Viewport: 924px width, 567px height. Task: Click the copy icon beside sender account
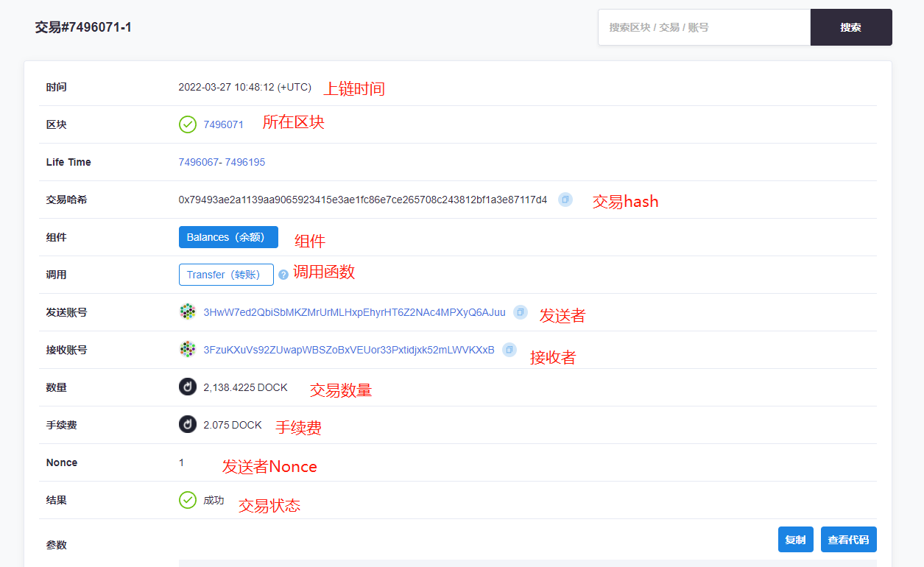point(520,312)
